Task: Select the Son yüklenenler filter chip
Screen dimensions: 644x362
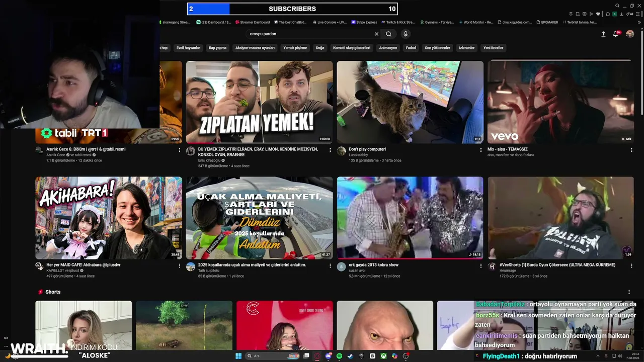Action: tap(438, 48)
